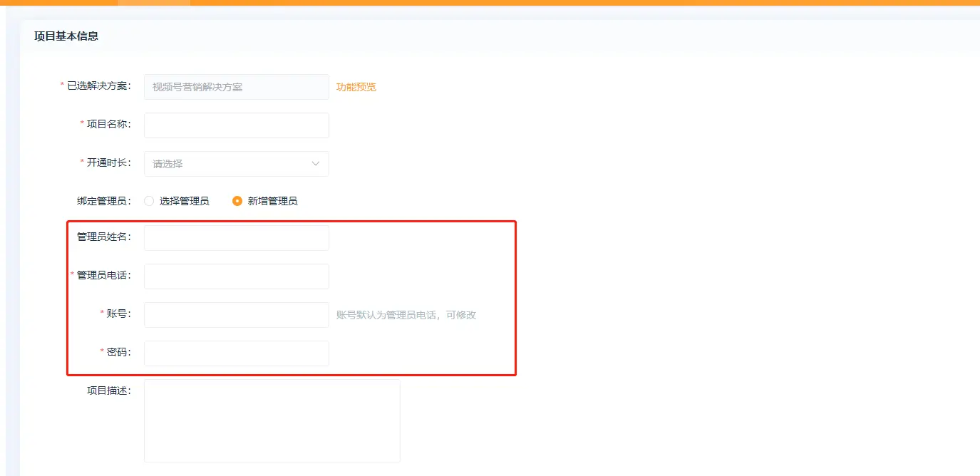Viewport: 980px width, 476px height.
Task: Click the 项目基本信息 section header
Action: (66, 36)
